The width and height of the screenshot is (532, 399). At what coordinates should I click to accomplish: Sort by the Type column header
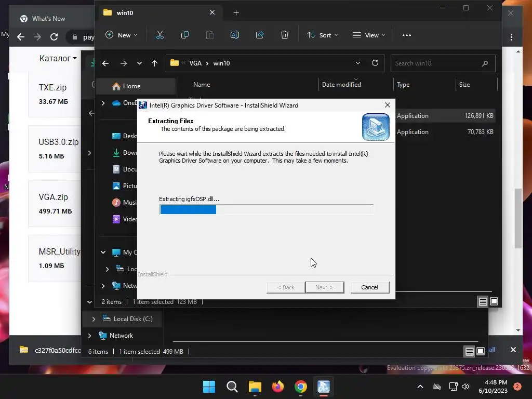[403, 85]
